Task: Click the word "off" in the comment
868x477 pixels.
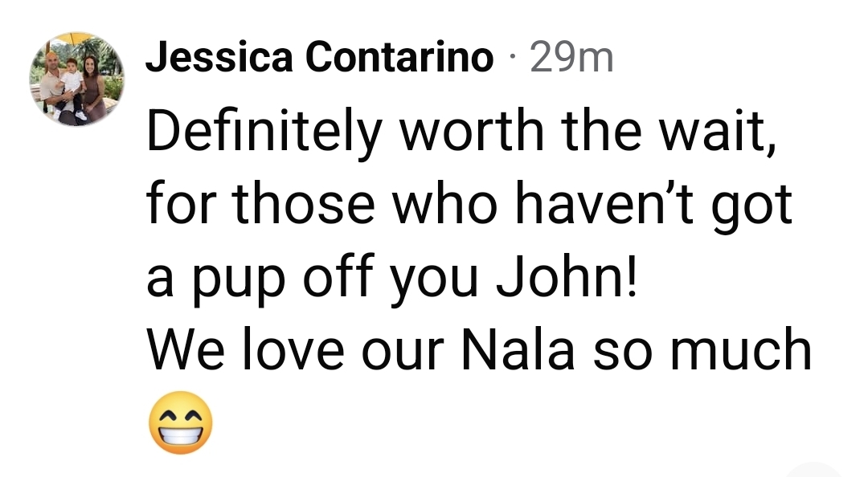Action: click(339, 278)
